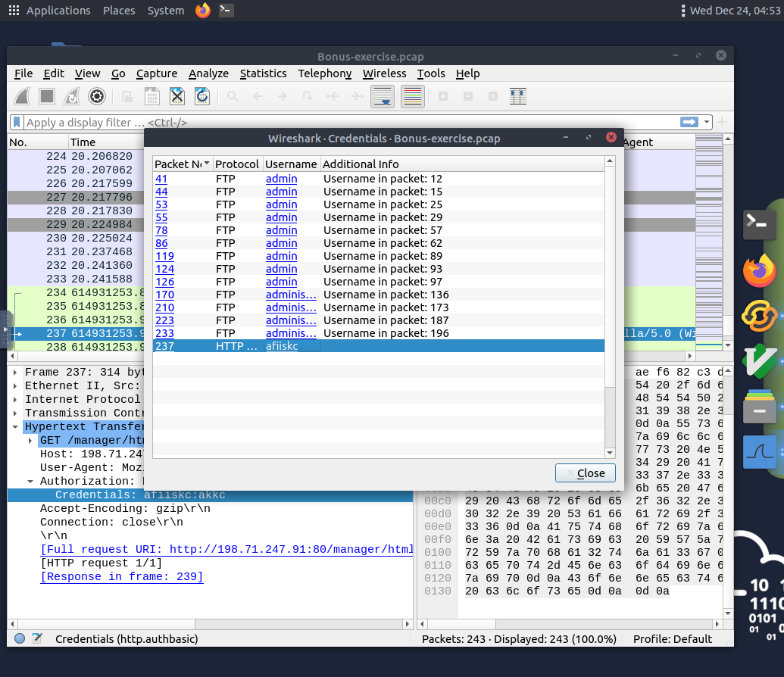Expand the Internet Protocol tree item
This screenshot has width=784, height=677.
(15, 400)
